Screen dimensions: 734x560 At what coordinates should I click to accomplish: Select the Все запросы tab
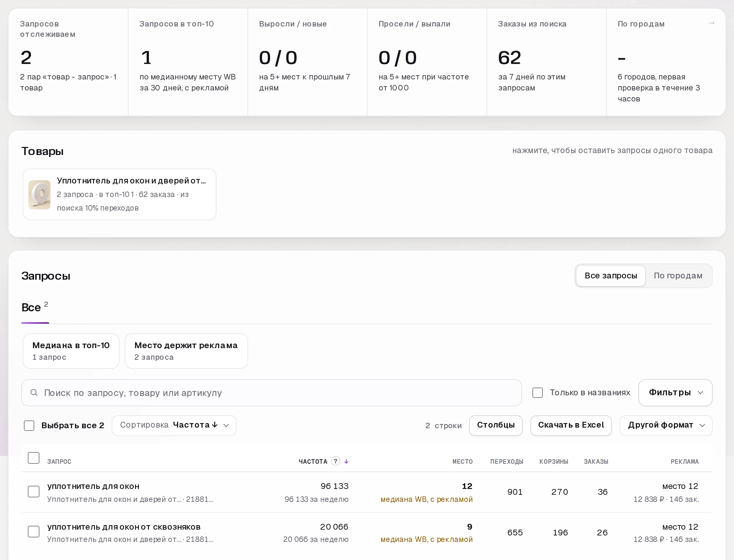click(x=611, y=276)
